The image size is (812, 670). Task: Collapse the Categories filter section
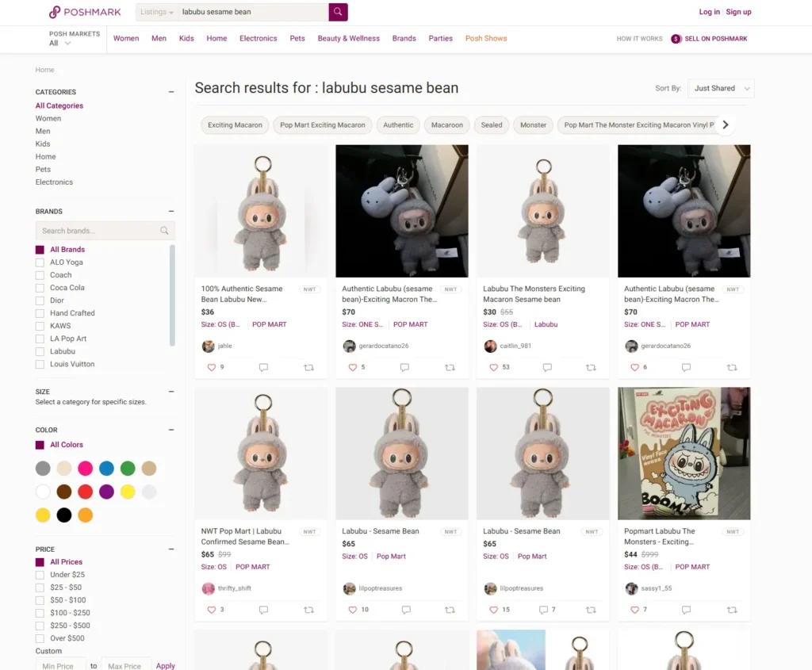click(x=171, y=92)
